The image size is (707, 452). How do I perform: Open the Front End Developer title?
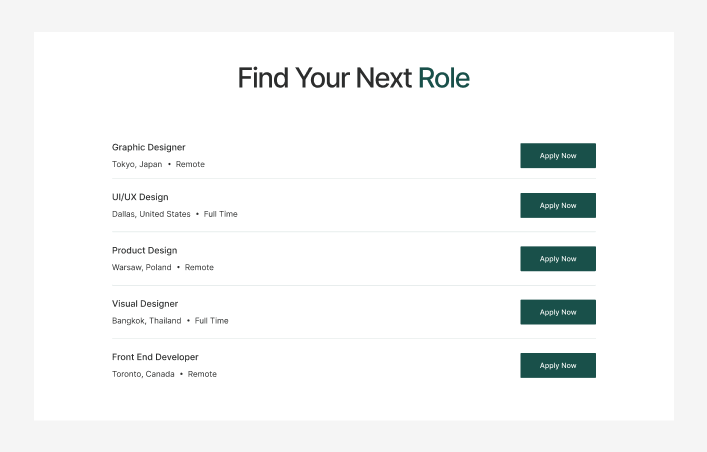[x=155, y=357]
